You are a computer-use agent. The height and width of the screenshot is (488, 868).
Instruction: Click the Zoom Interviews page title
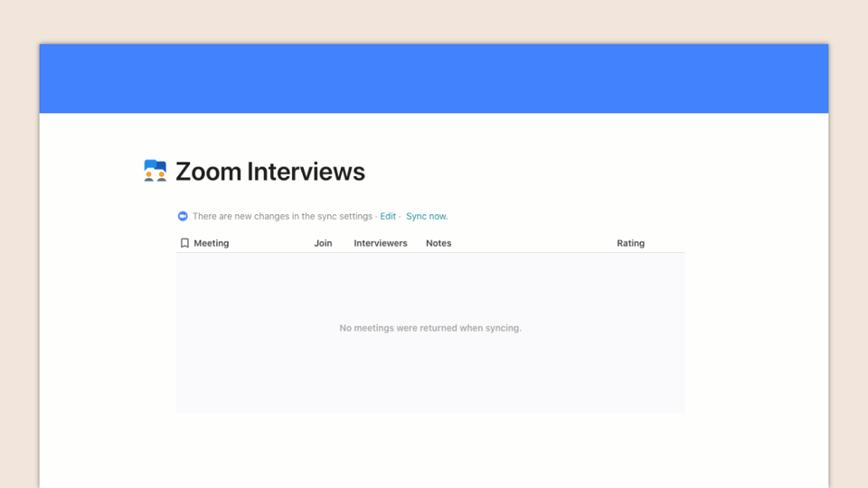(x=270, y=172)
